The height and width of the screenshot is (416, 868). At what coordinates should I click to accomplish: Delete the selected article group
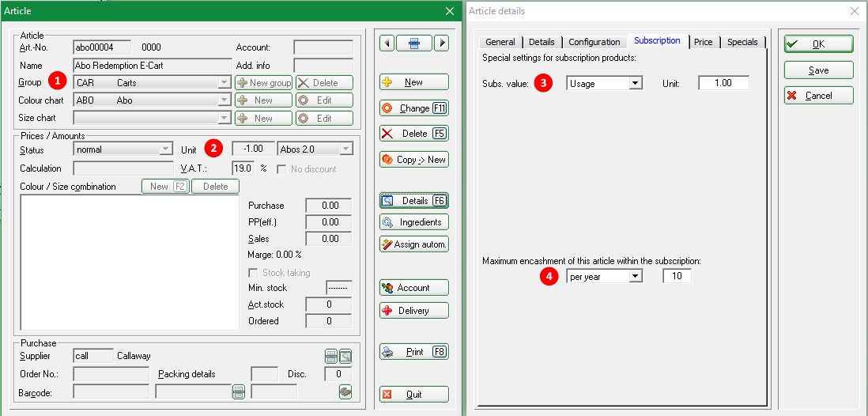click(324, 83)
